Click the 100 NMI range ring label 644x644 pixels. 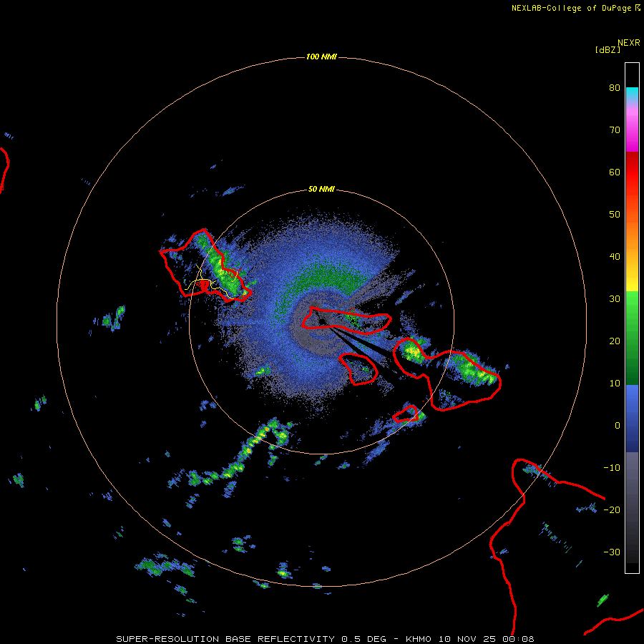click(x=321, y=57)
